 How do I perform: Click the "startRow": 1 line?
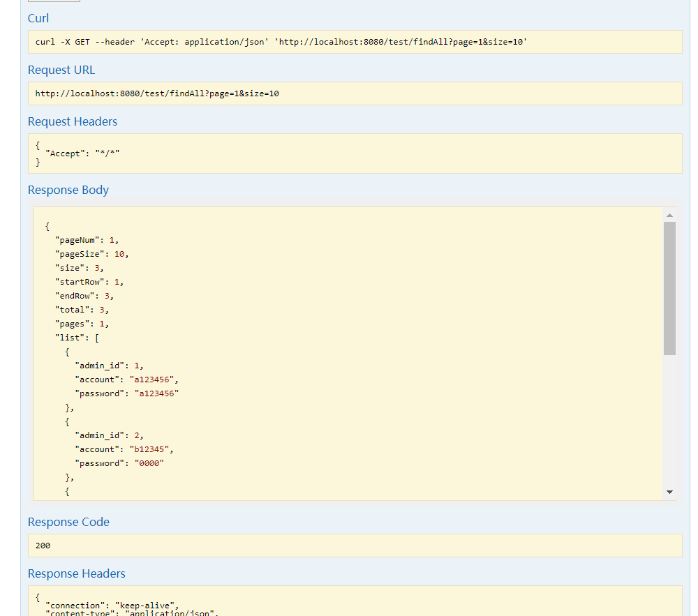[89, 282]
